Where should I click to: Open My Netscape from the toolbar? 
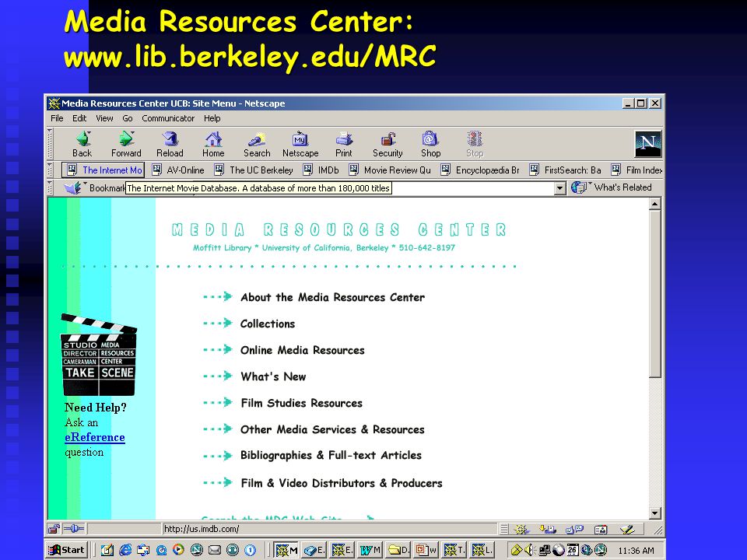tap(300, 145)
